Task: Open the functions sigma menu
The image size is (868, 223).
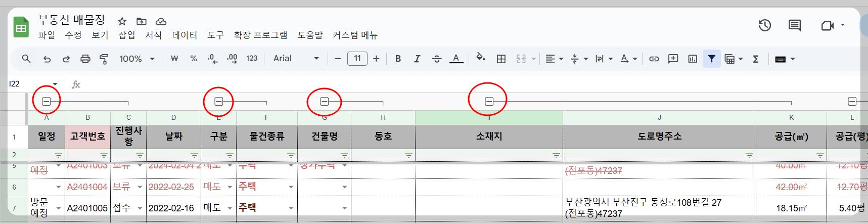Action: (x=756, y=59)
